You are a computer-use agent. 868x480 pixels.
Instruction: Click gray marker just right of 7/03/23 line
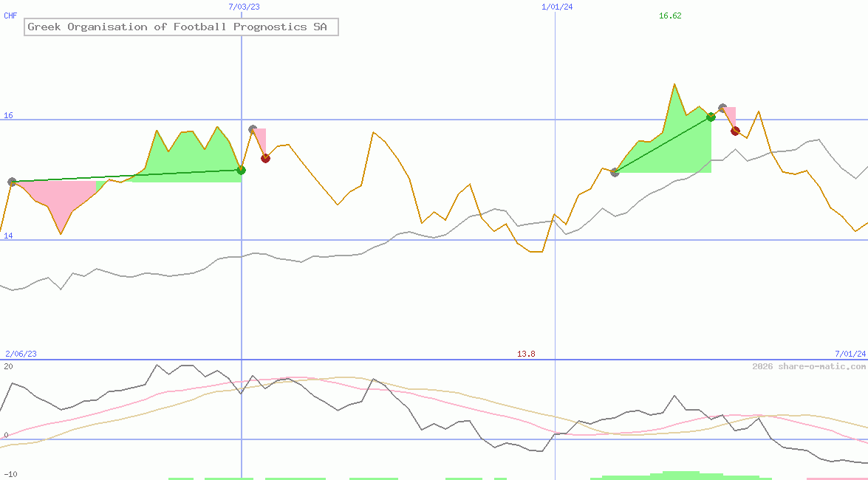pos(253,129)
